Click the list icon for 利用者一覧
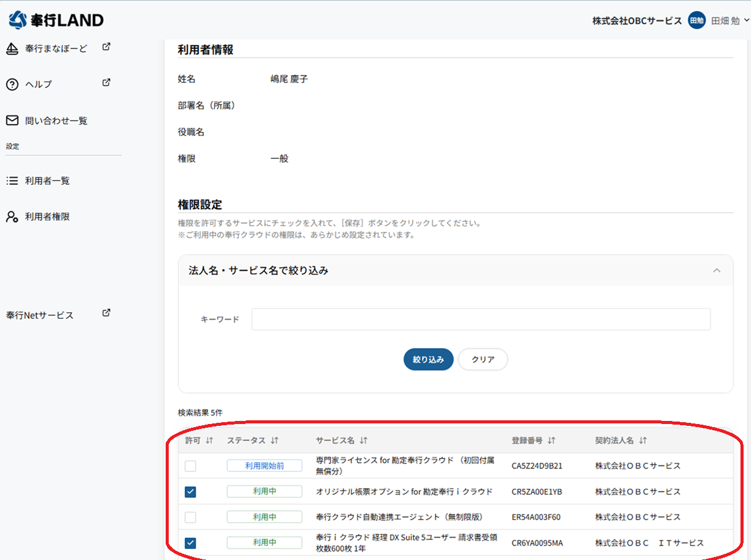 (12, 181)
